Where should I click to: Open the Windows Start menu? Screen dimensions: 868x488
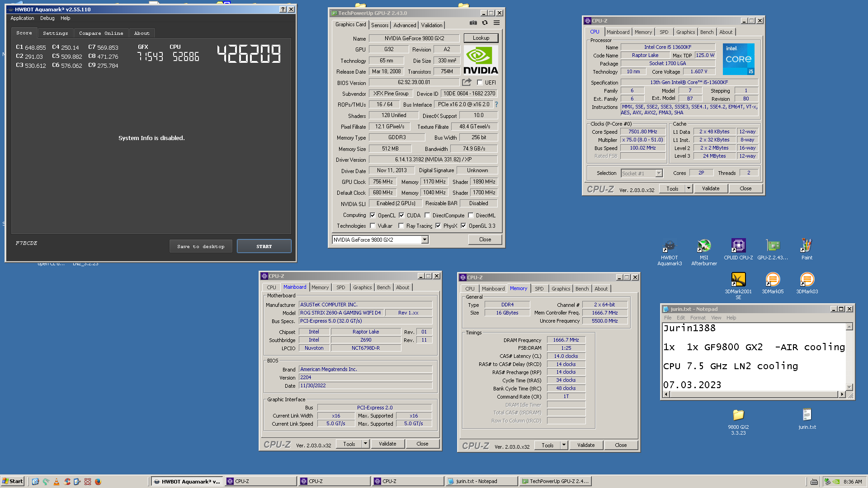point(12,481)
